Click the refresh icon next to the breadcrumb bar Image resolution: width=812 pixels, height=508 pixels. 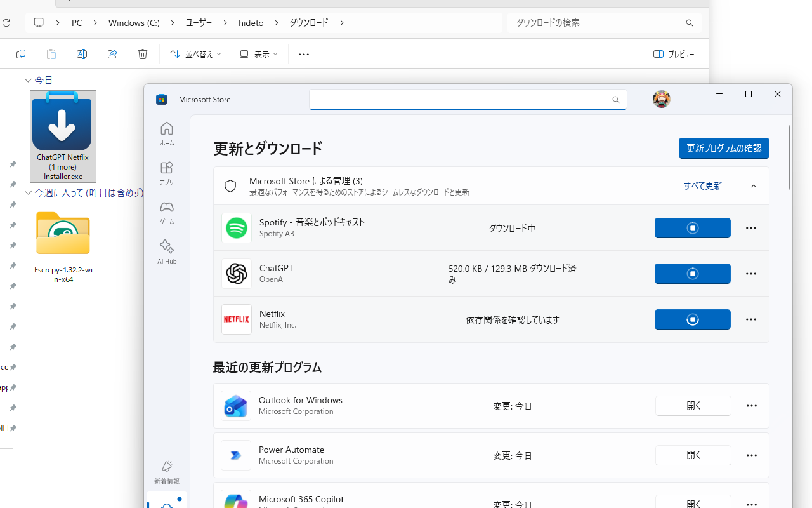[x=6, y=23]
